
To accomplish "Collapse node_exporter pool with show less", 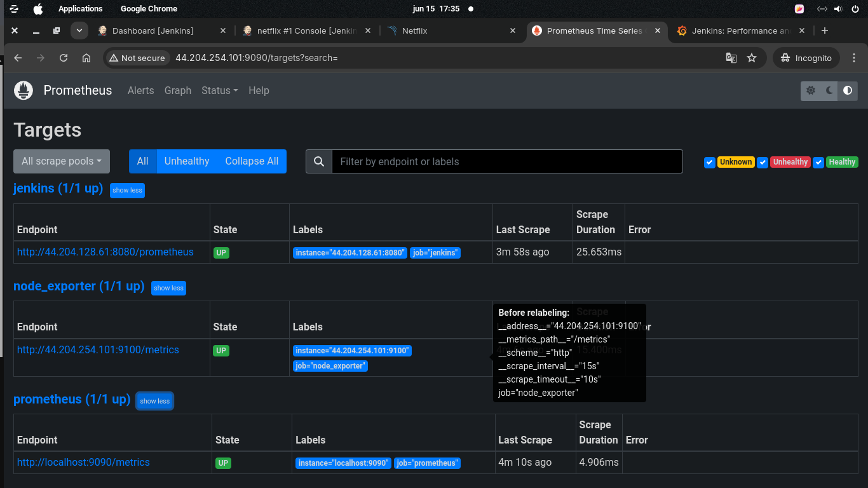I will coord(168,288).
